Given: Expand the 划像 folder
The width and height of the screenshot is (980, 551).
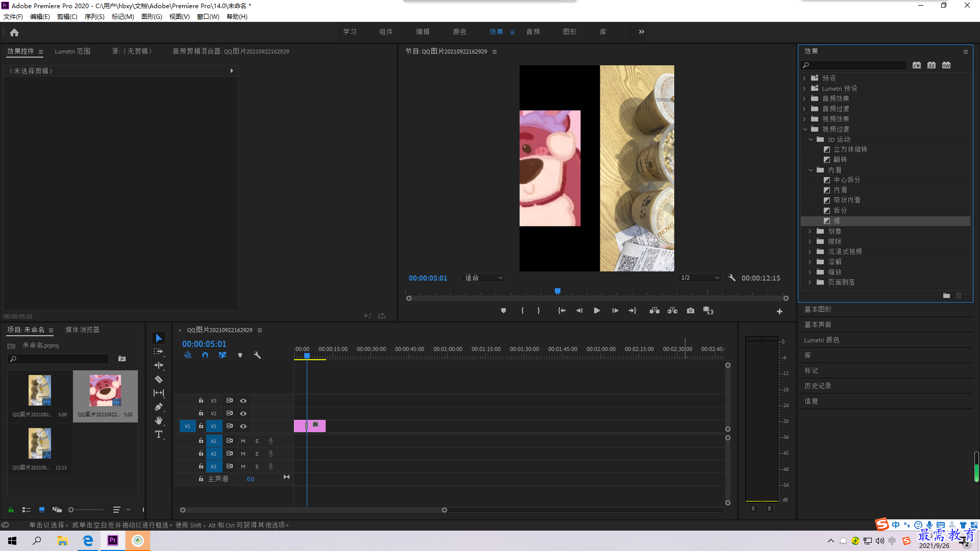Looking at the screenshot, I should 810,231.
